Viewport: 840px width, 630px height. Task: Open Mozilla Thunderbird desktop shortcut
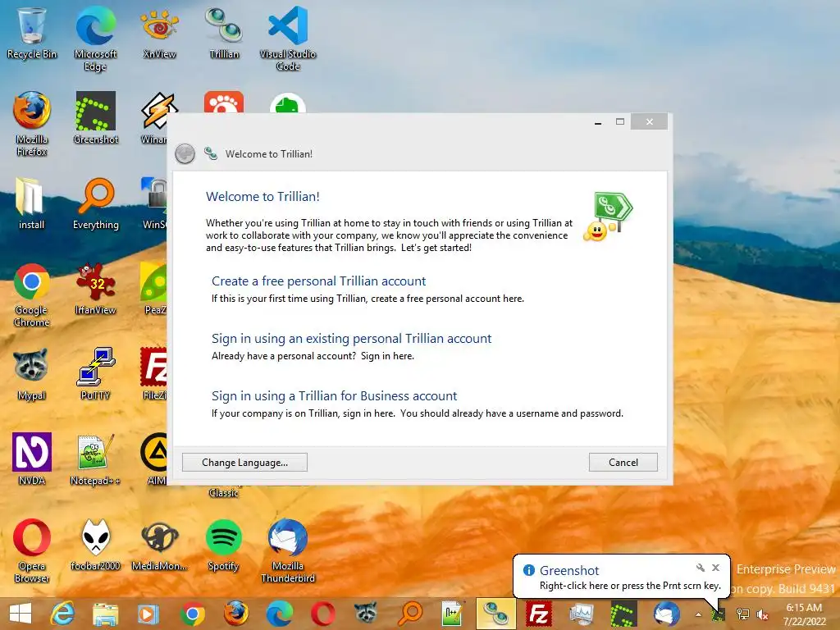click(x=288, y=550)
